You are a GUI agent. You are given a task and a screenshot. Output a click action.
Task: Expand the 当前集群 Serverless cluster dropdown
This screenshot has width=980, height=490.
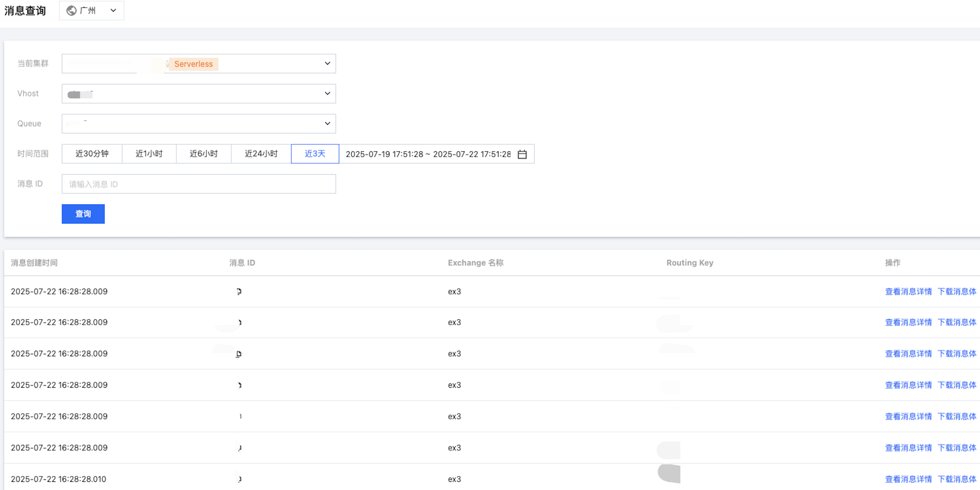pos(327,63)
